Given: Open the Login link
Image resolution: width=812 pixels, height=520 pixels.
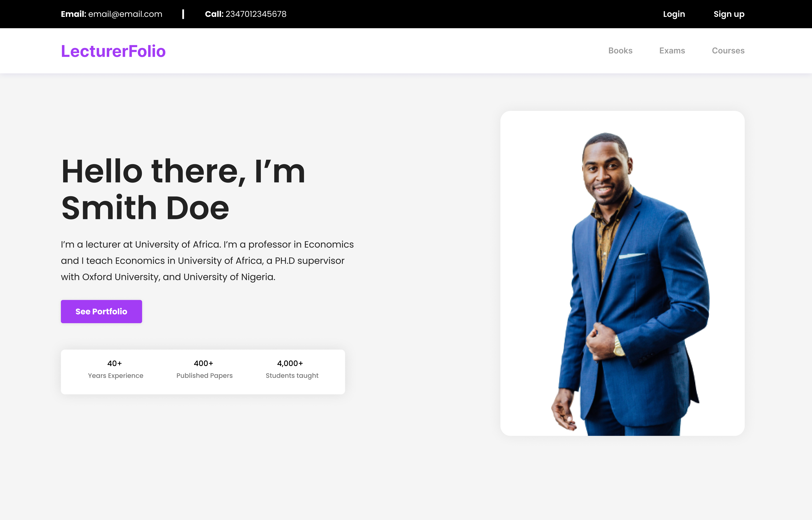Looking at the screenshot, I should 674,14.
